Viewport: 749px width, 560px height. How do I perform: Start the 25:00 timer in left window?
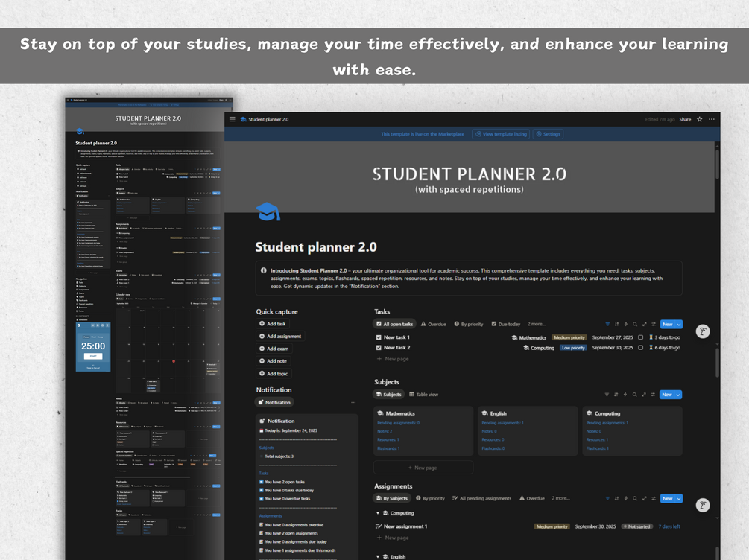[92, 356]
